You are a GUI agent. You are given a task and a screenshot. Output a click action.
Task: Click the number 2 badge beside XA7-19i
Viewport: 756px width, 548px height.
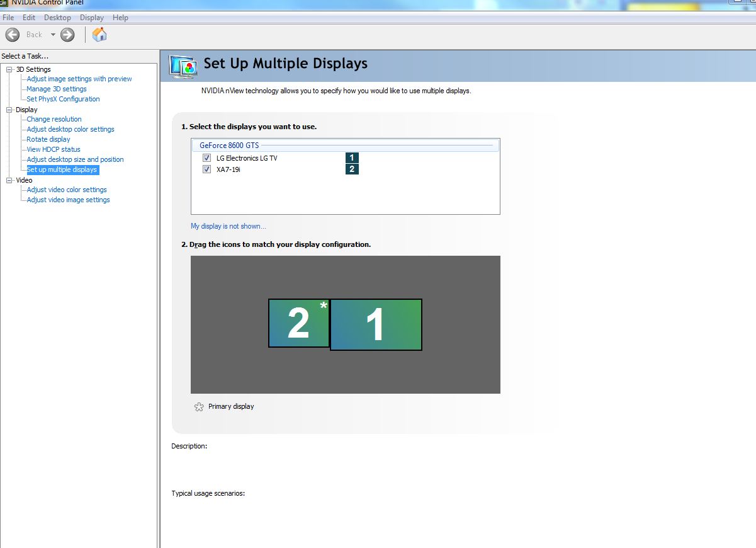353,169
